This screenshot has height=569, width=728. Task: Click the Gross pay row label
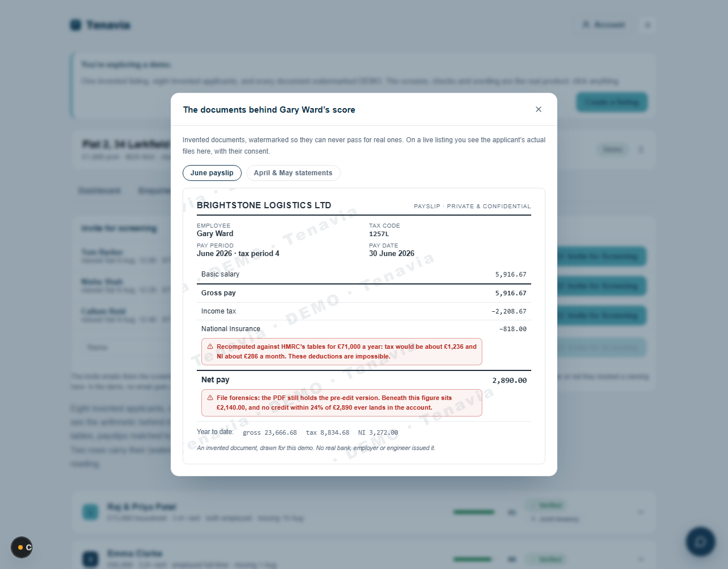point(218,293)
